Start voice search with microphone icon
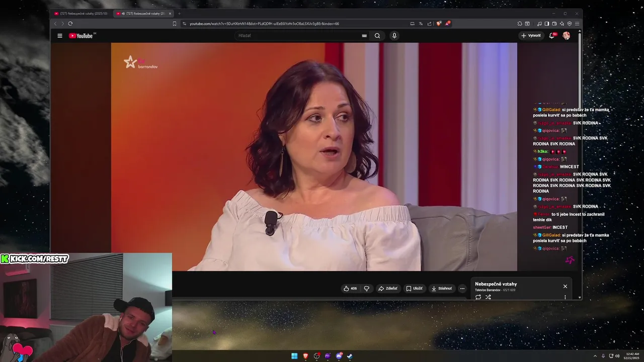The width and height of the screenshot is (644, 362). click(x=394, y=36)
